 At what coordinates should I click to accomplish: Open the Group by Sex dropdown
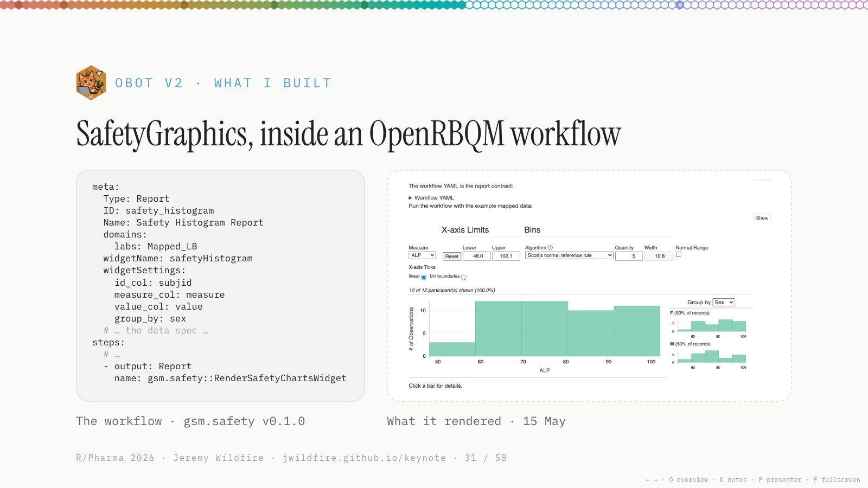(724, 303)
